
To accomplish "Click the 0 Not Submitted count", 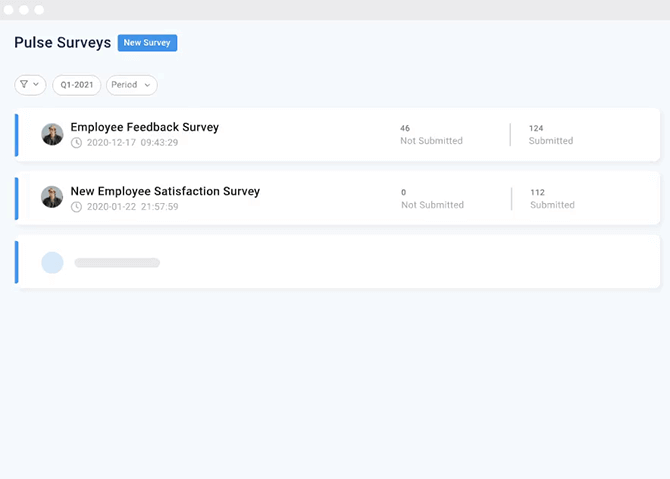I will 432,199.
